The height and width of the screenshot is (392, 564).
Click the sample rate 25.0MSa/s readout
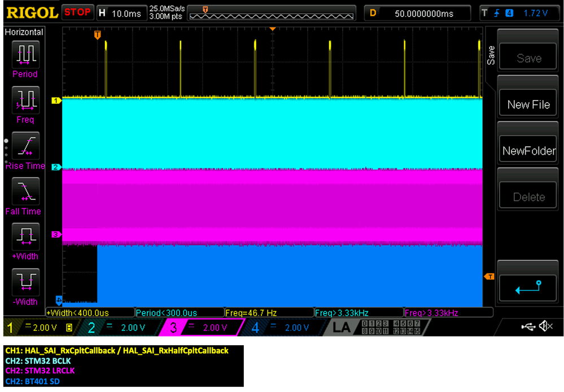(x=167, y=8)
